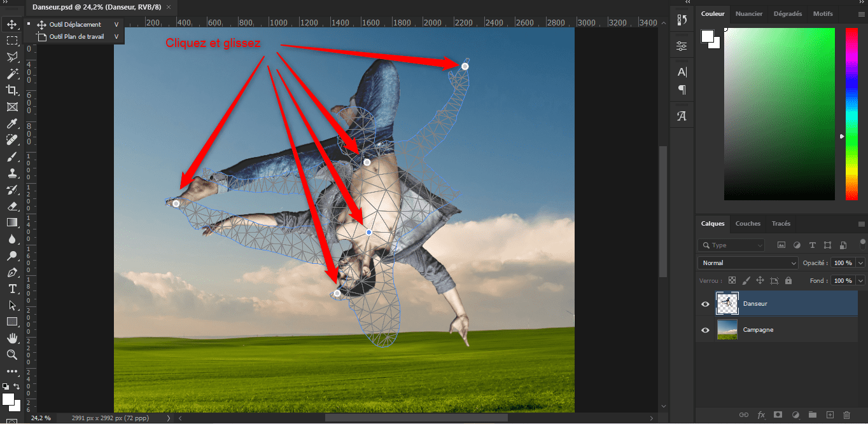868x424 pixels.
Task: Switch to the Dégradés tab
Action: click(x=788, y=13)
